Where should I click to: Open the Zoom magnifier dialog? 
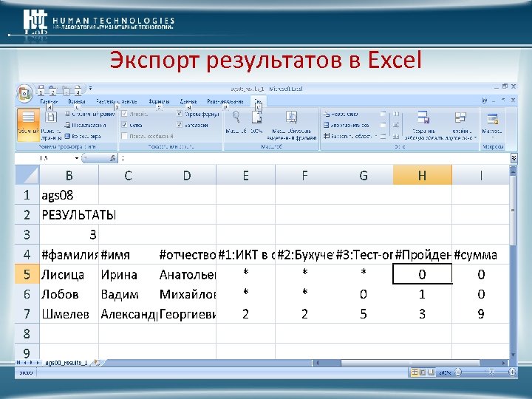pos(236,123)
